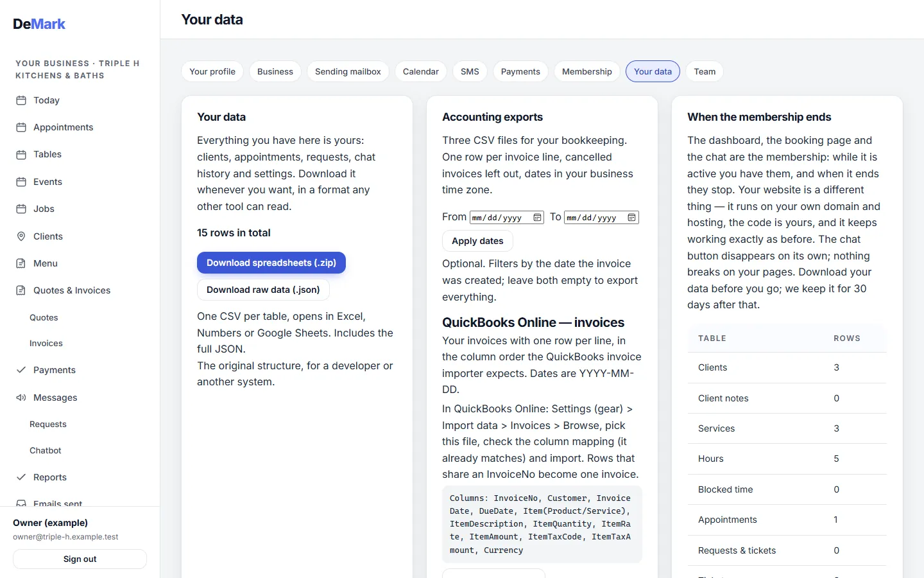Screen dimensions: 924x578
Task: Open the Sending mailbox tab
Action: tap(348, 71)
